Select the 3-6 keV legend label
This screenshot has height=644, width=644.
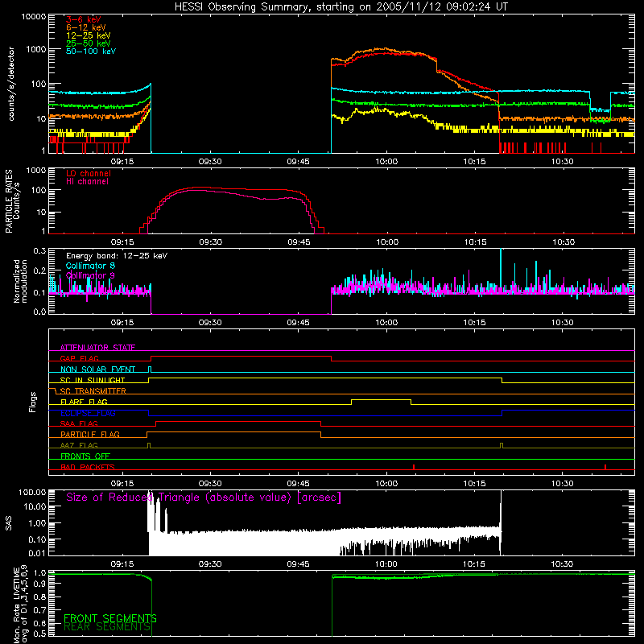[84, 19]
